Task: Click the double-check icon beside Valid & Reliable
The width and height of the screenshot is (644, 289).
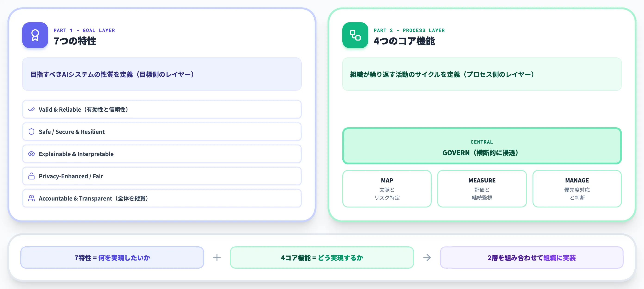Action: click(31, 109)
